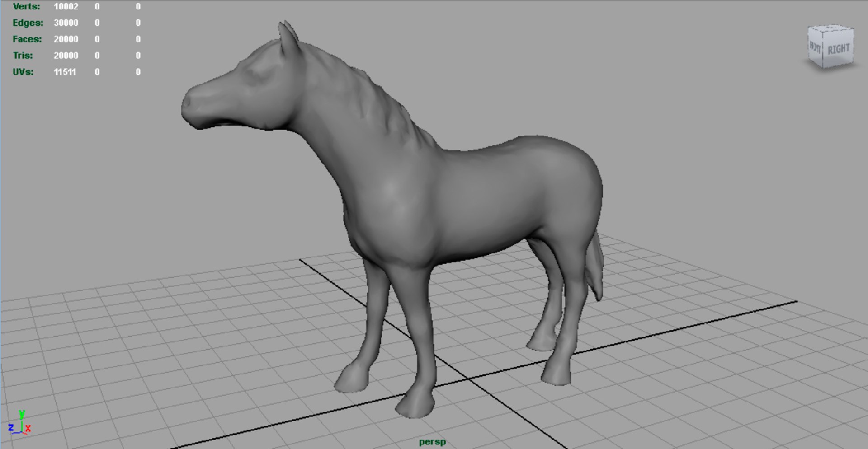868x449 pixels.
Task: Click the RIGHT face of the view cube
Action: click(839, 49)
